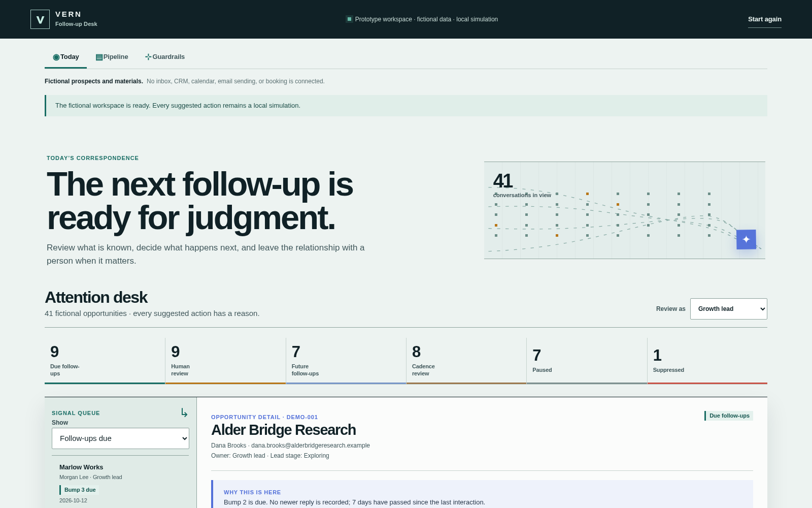
Task: Click the Opportunity Detail DEMO-001 label
Action: [264, 417]
